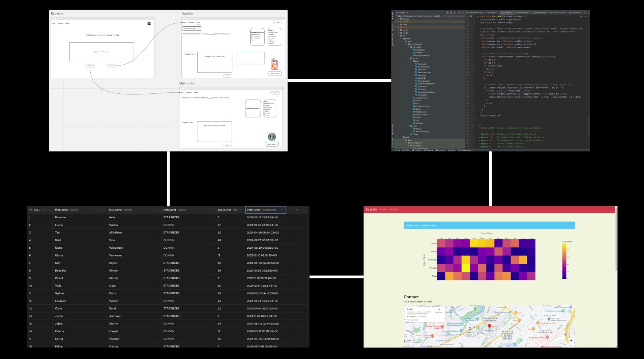The height and width of the screenshot is (359, 644).
Task: Select the Home tab in Browser wireframe
Action: point(53,23)
